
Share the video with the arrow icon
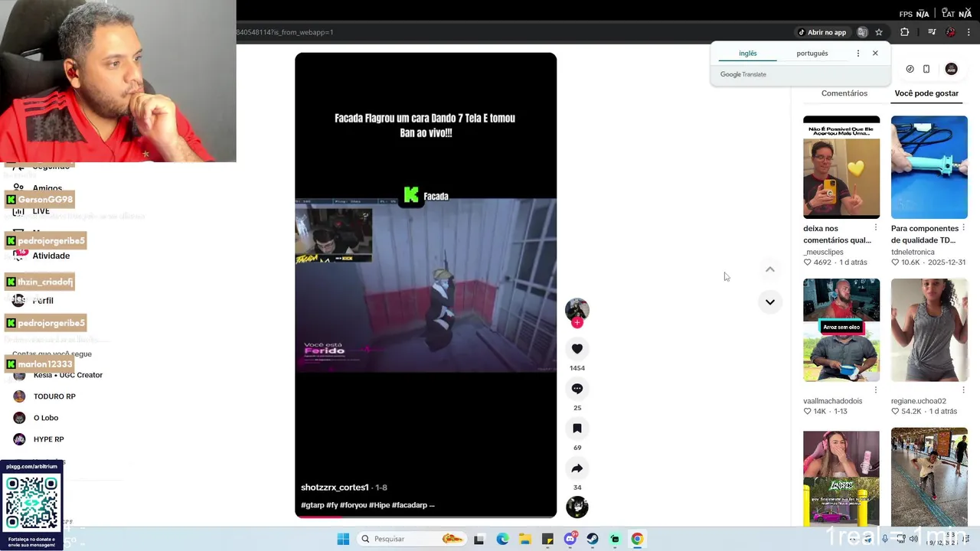577,468
